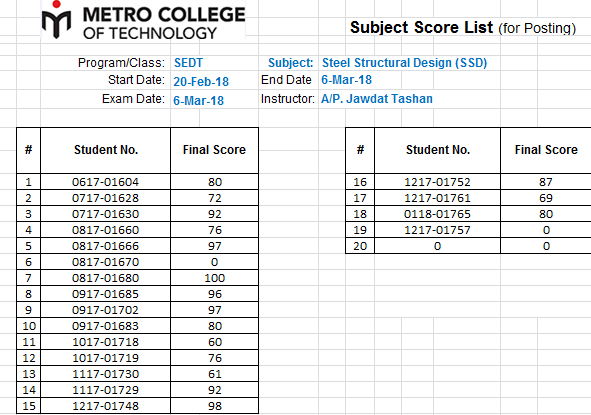Screen dimensions: 591x415
Task: Click row number 16 in right table
Action: click(x=360, y=182)
